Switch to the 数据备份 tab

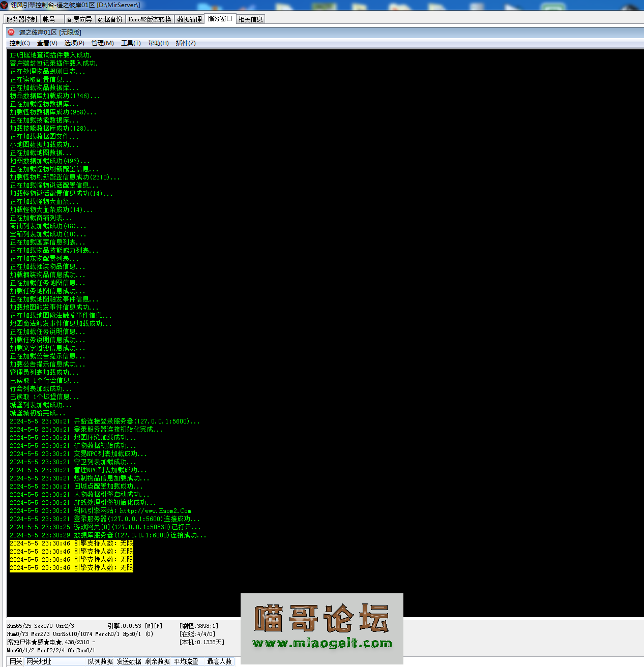(110, 19)
